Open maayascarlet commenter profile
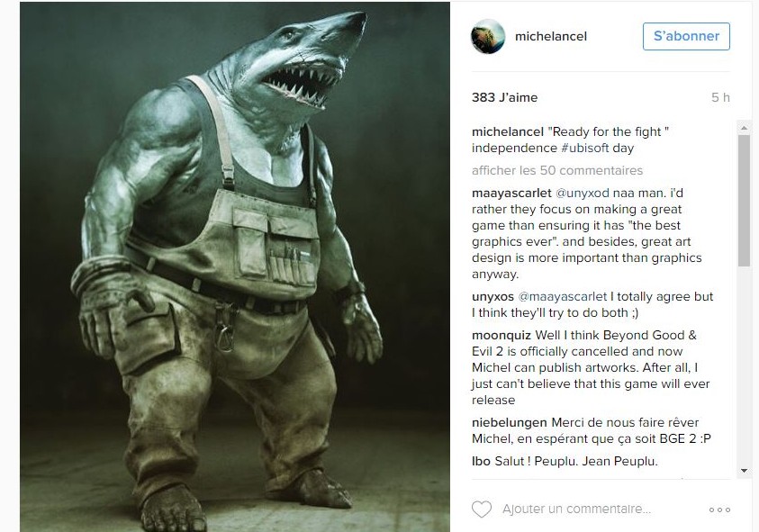This screenshot has width=759, height=532. tap(511, 194)
